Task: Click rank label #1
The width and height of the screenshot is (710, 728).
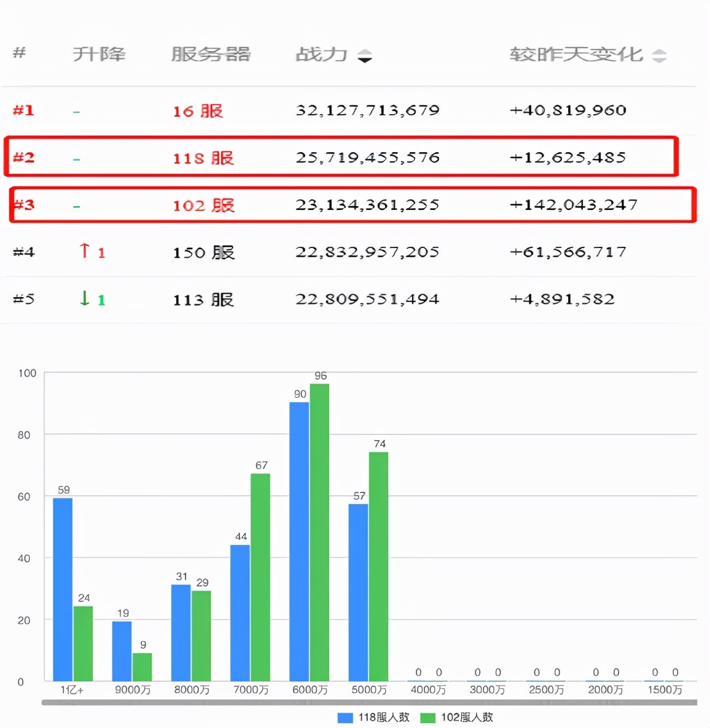Action: tap(24, 110)
